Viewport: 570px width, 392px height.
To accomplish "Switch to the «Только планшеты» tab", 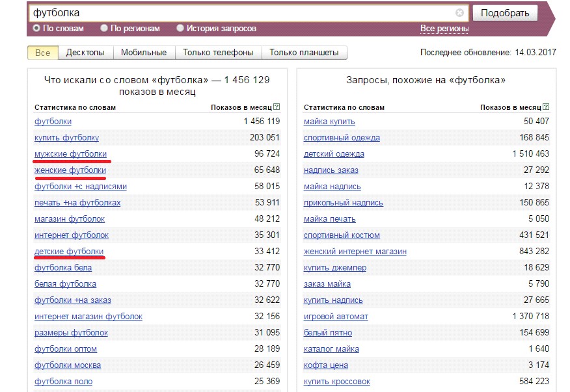I will (x=304, y=51).
